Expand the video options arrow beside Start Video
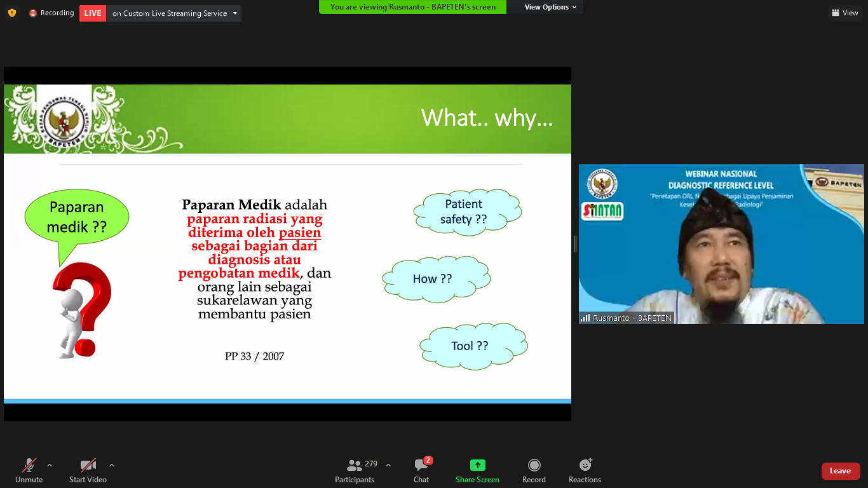Screen dimensions: 868x488 pos(112,465)
